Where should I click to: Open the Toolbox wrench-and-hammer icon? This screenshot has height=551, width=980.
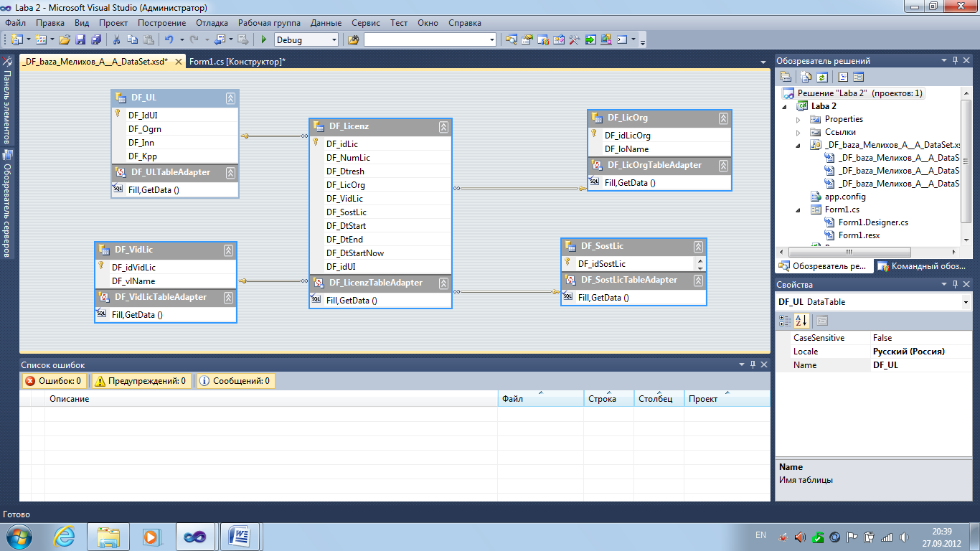(574, 39)
